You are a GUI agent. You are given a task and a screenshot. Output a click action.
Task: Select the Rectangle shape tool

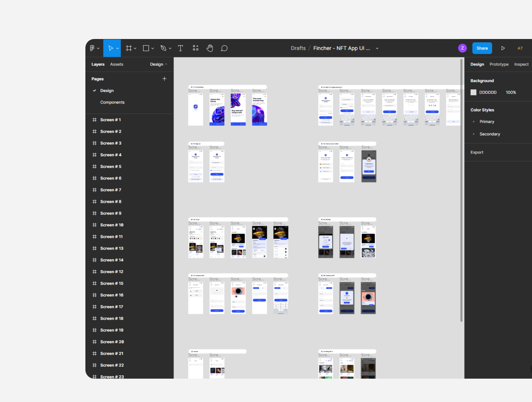click(146, 48)
